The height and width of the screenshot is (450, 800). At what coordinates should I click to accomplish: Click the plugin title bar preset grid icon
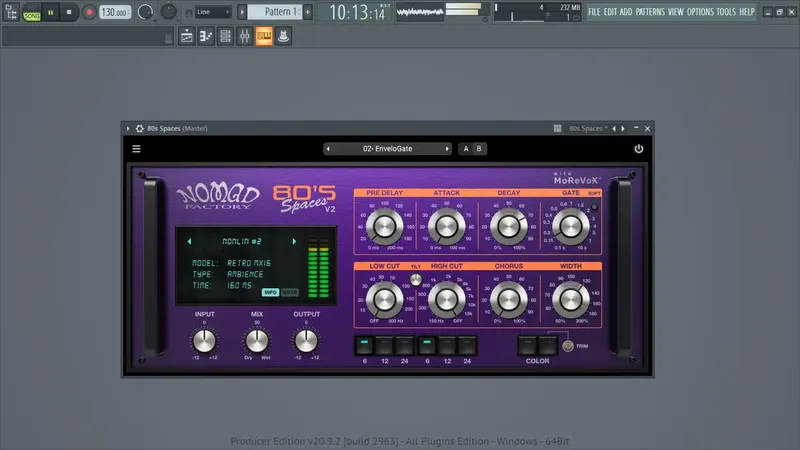[557, 129]
